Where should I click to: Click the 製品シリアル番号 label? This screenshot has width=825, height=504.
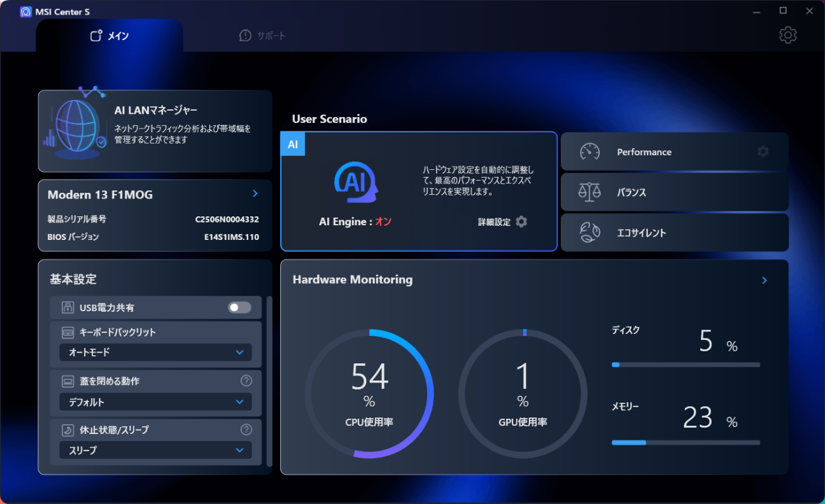(x=77, y=220)
